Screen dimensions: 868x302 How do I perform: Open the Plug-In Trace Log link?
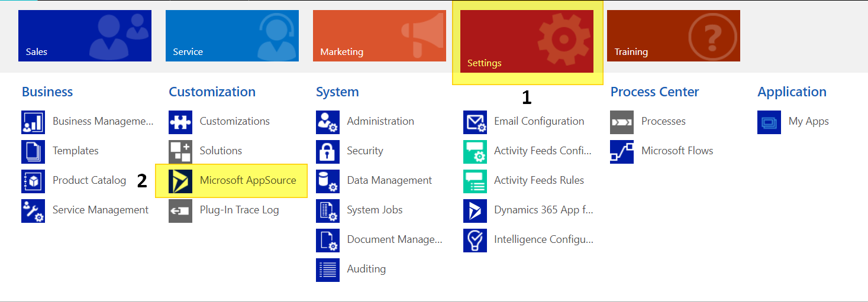pyautogui.click(x=240, y=210)
